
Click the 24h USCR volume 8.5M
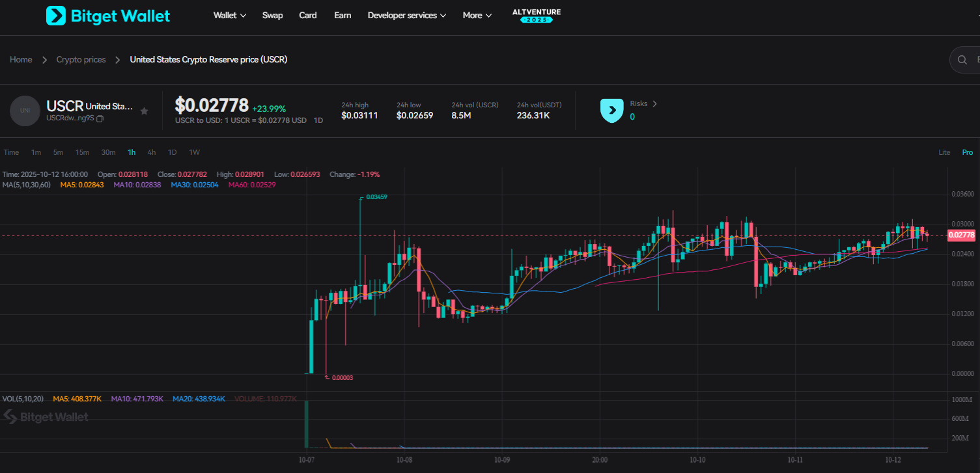(462, 116)
